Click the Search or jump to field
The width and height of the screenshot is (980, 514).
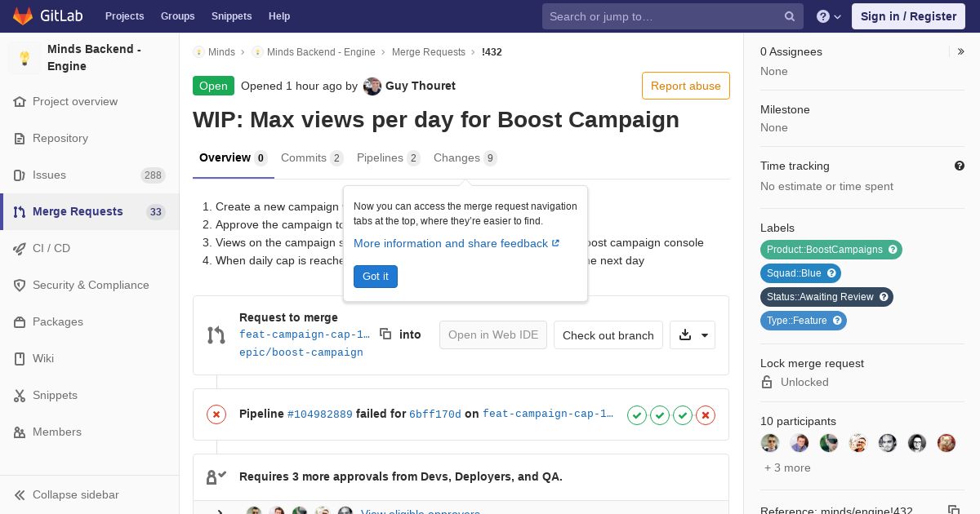pos(673,16)
